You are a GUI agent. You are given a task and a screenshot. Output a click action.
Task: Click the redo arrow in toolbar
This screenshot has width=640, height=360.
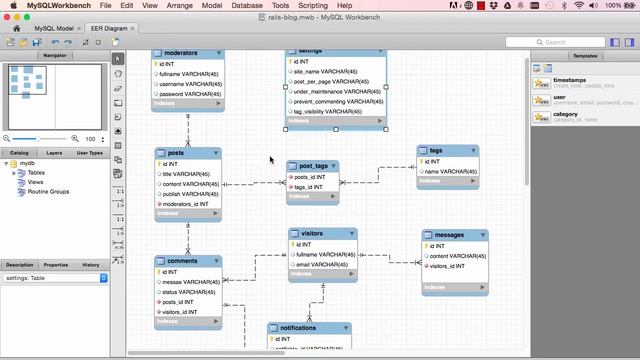click(x=68, y=42)
